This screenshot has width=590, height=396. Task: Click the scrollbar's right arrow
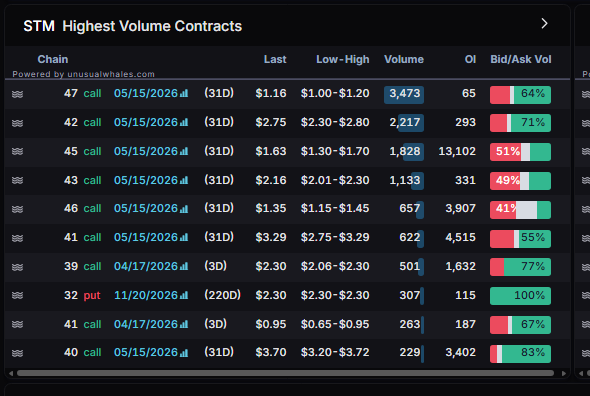(x=564, y=373)
